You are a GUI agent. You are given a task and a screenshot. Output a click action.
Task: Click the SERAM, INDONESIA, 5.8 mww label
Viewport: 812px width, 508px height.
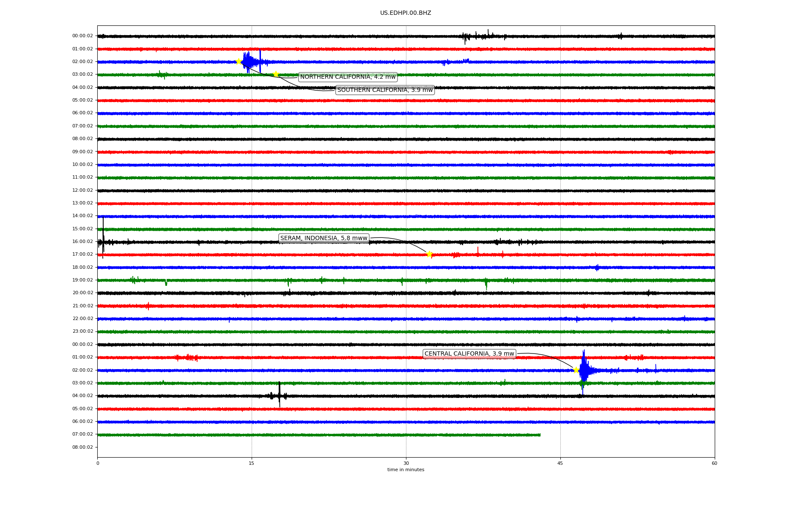pos(324,238)
